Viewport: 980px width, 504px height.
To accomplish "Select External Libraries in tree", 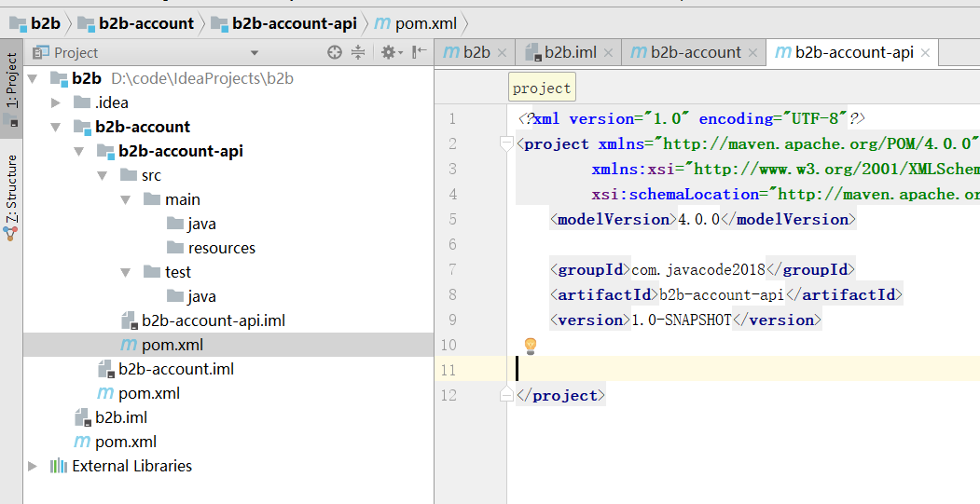I will 228,466.
